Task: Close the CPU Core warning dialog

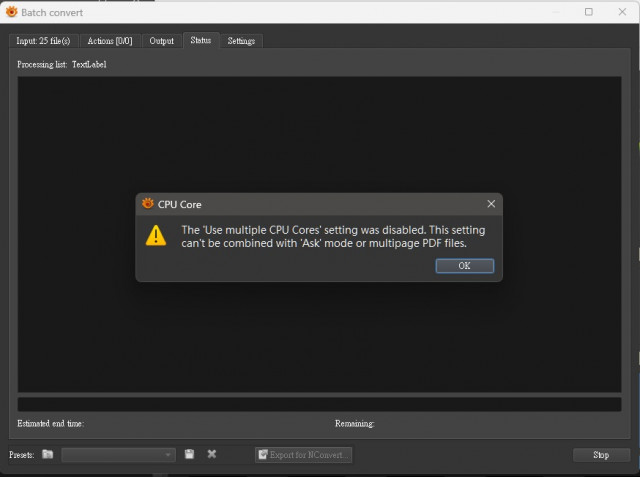Action: point(491,204)
